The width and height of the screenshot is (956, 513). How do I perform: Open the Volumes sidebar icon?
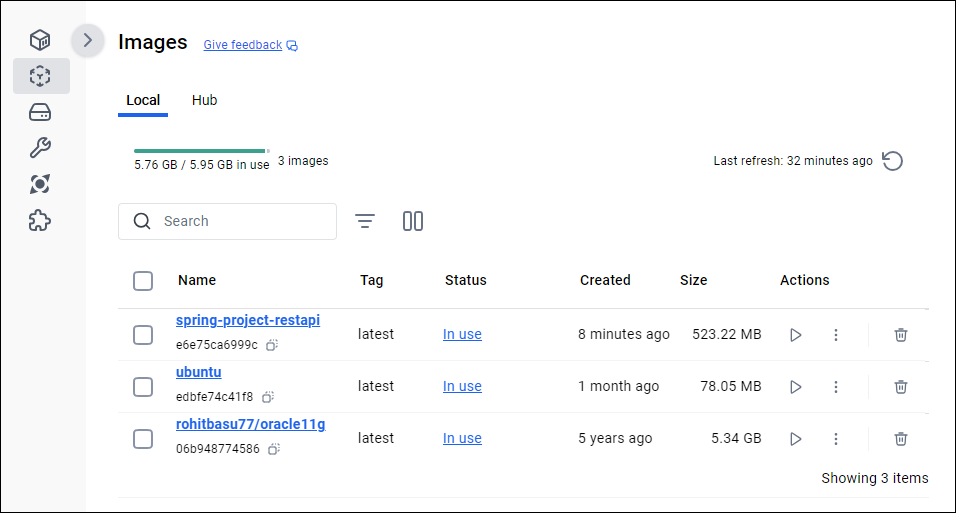40,112
